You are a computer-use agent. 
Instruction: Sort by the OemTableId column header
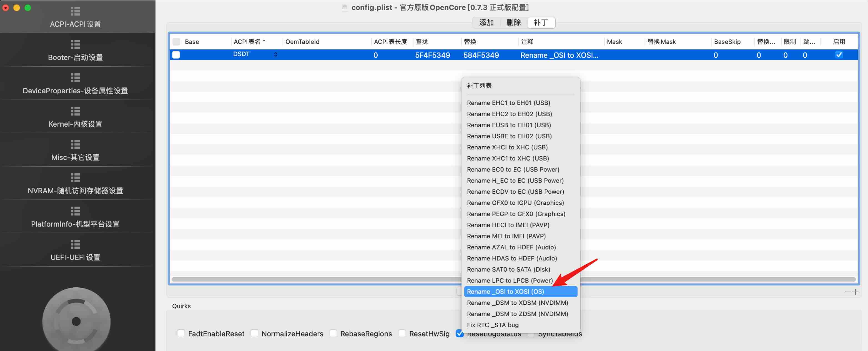(302, 42)
